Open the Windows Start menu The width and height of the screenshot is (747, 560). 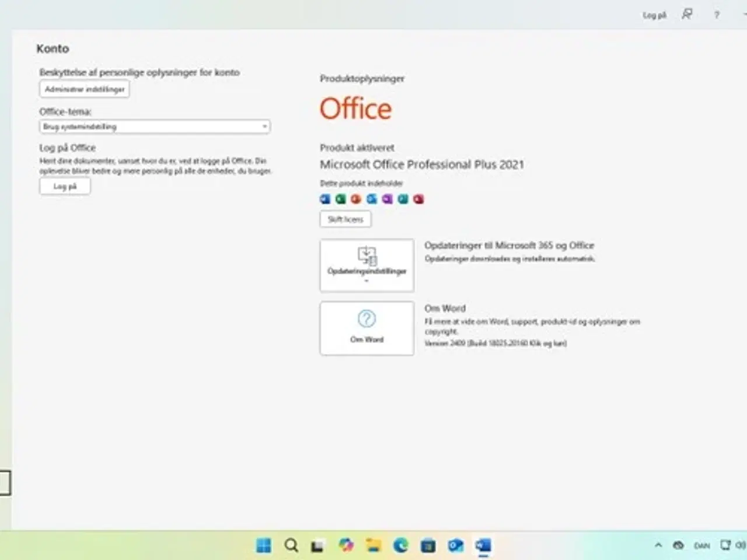(264, 545)
